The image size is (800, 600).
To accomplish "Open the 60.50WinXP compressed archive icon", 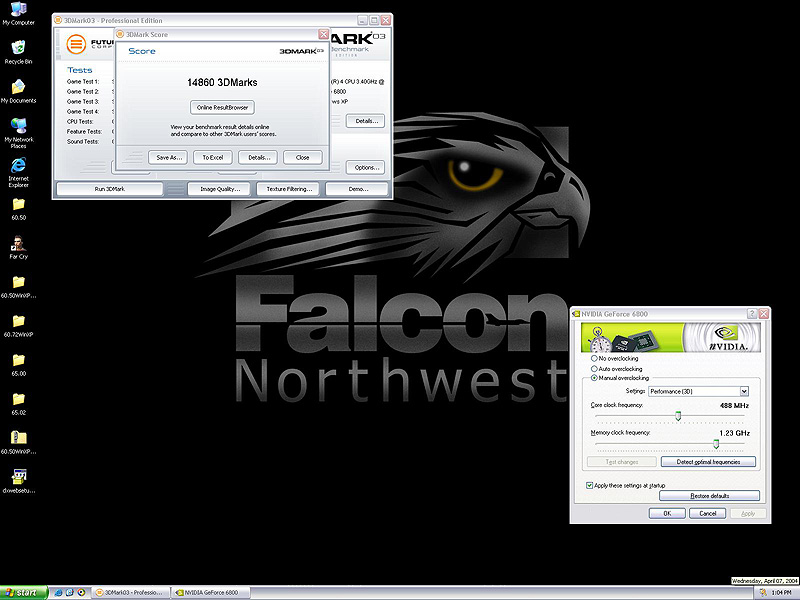I will pos(18,442).
